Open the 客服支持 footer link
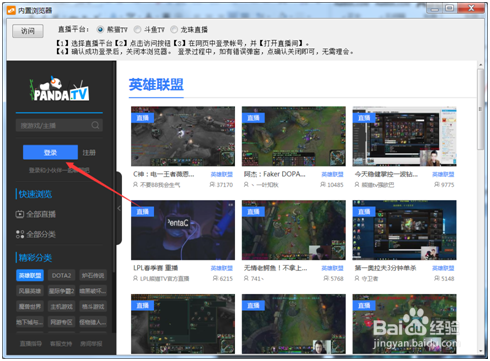 tap(61, 344)
